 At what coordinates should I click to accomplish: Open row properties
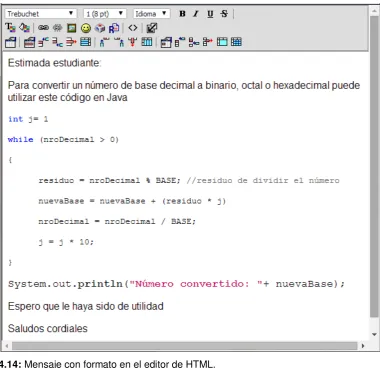click(x=29, y=42)
